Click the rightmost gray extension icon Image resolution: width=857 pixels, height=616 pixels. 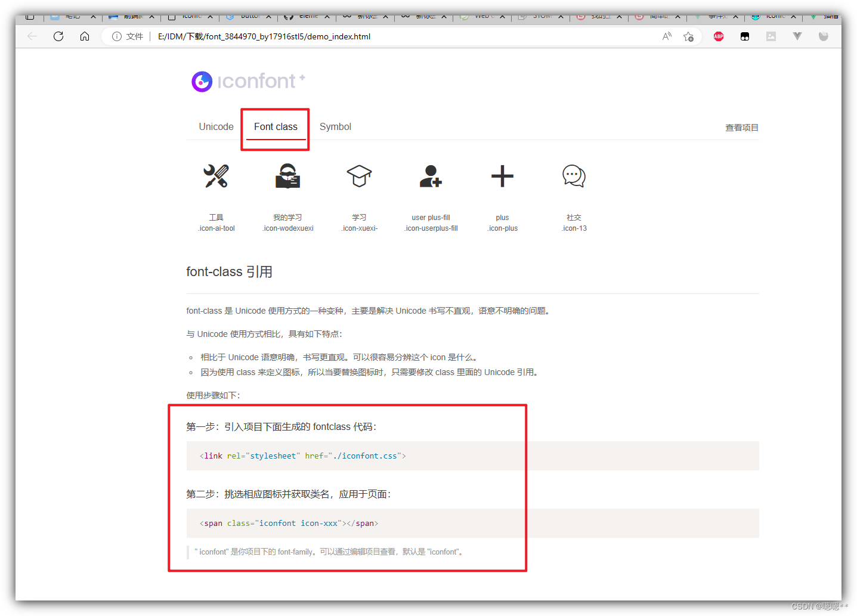[x=824, y=36]
